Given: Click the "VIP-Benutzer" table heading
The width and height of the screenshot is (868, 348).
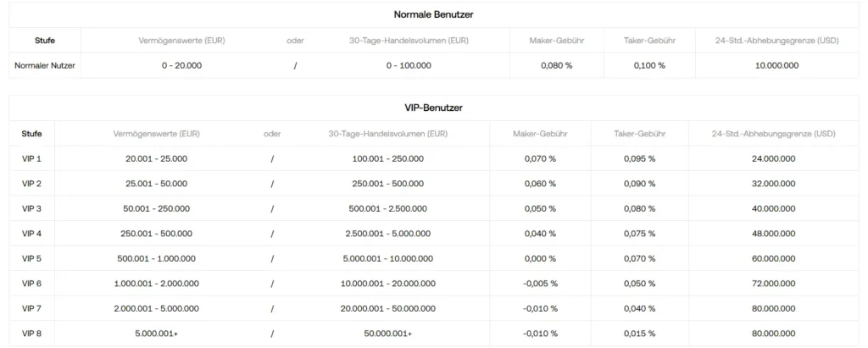Looking at the screenshot, I should (433, 108).
